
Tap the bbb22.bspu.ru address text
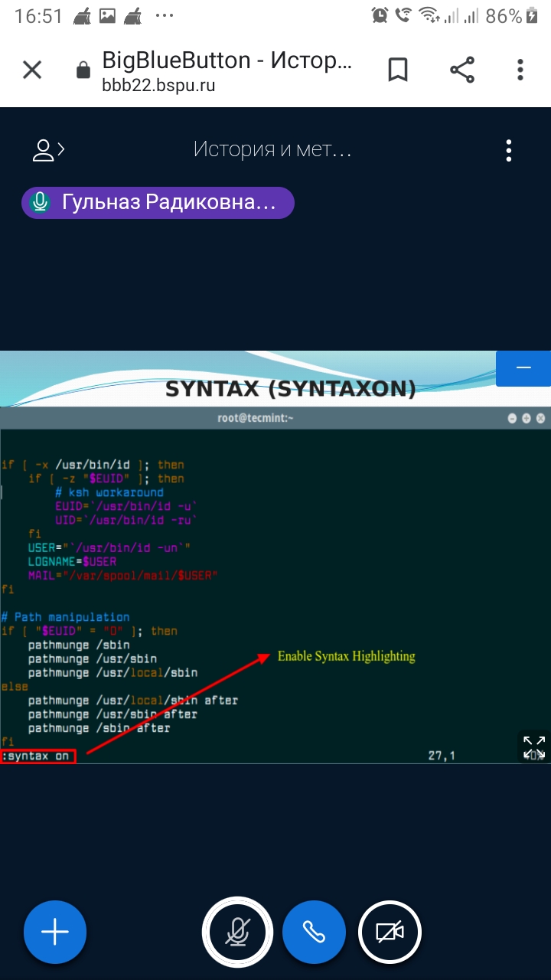pos(158,86)
